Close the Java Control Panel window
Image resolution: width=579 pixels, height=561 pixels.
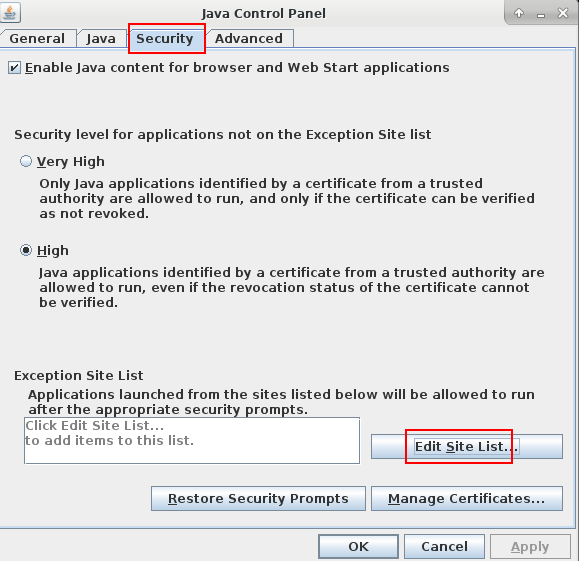coord(563,13)
